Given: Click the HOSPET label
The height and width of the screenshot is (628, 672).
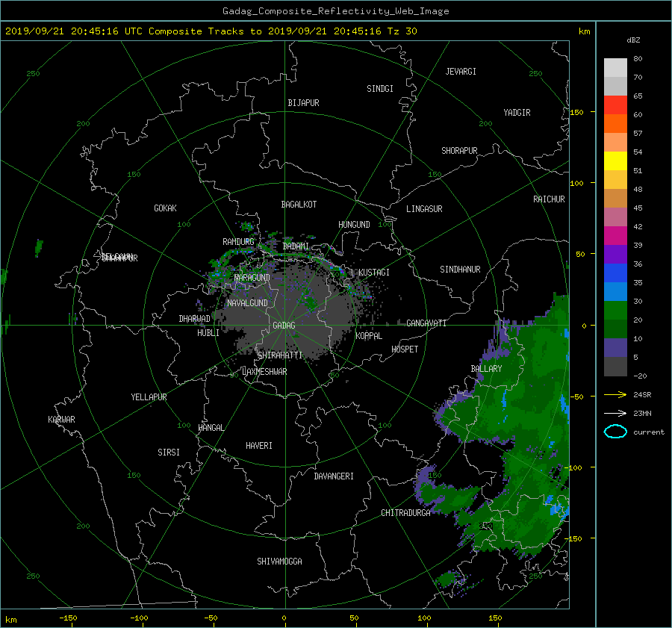Looking at the screenshot, I should click(x=405, y=349).
